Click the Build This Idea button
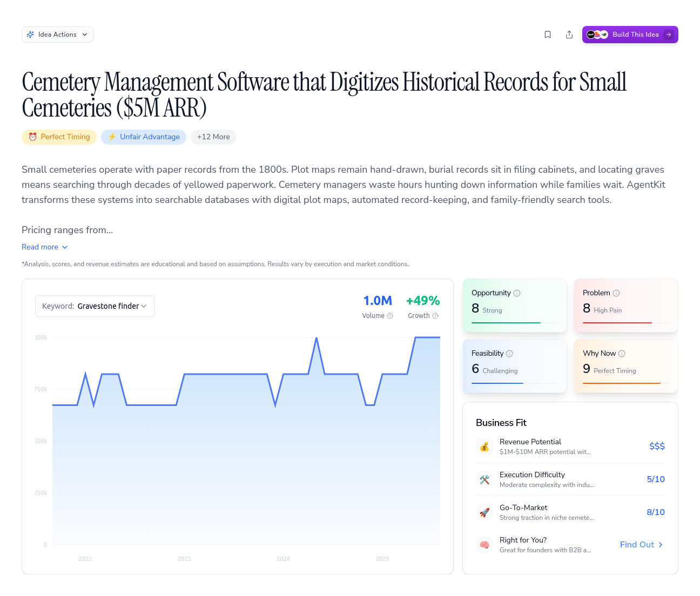This screenshot has height=596, width=700. [630, 35]
